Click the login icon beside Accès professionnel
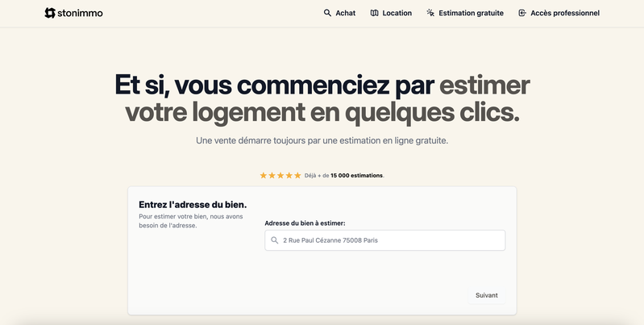 pos(522,13)
